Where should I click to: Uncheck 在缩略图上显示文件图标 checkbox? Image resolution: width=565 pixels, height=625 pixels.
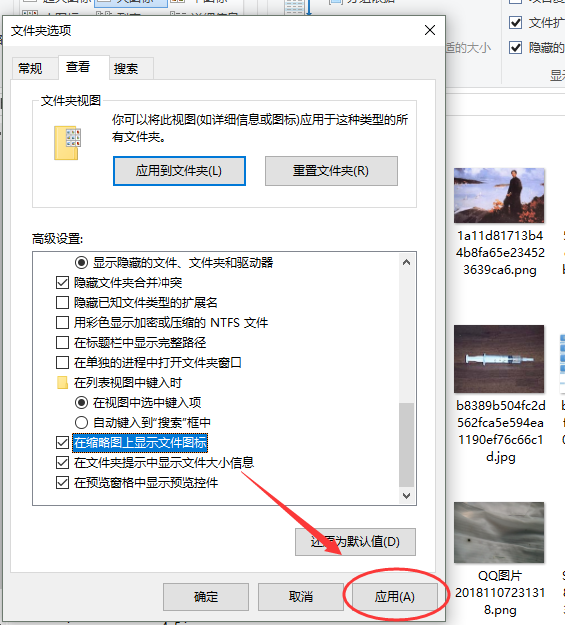(62, 442)
